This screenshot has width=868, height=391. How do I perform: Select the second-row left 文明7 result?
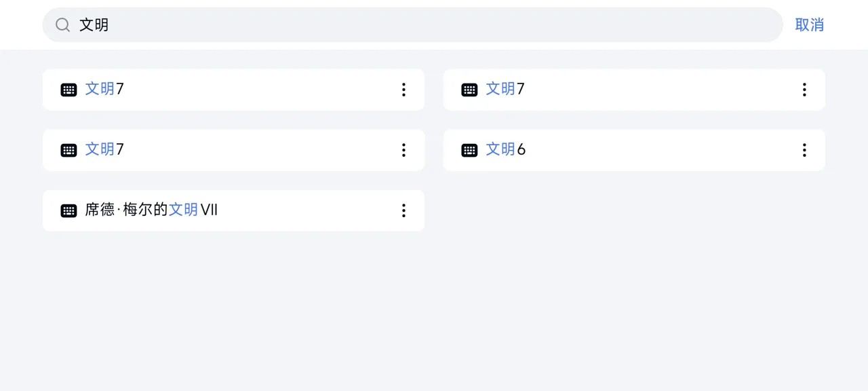pyautogui.click(x=233, y=150)
